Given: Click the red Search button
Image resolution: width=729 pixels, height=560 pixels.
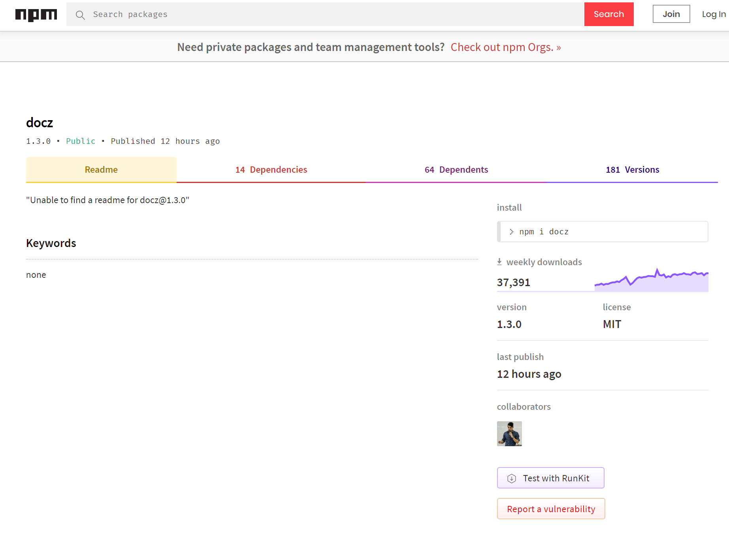Looking at the screenshot, I should [x=609, y=14].
